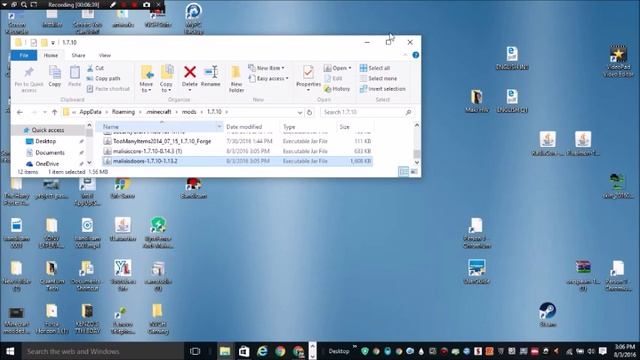Click the Paste icon in the ribbon

pyautogui.click(x=75, y=72)
